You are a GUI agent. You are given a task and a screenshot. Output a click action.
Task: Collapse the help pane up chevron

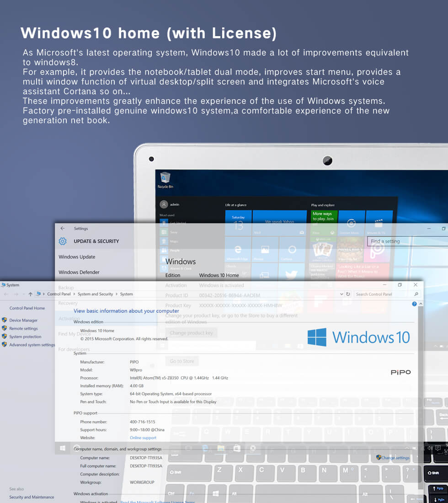421,304
